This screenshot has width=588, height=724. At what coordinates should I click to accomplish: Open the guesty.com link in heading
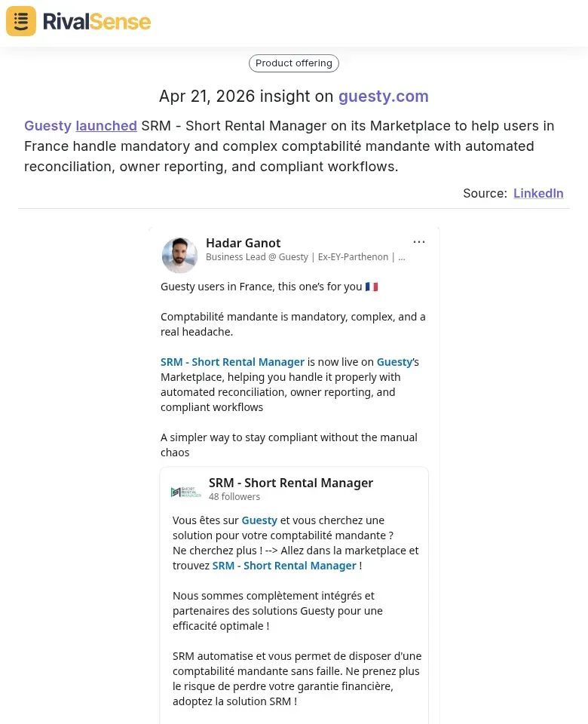(383, 97)
